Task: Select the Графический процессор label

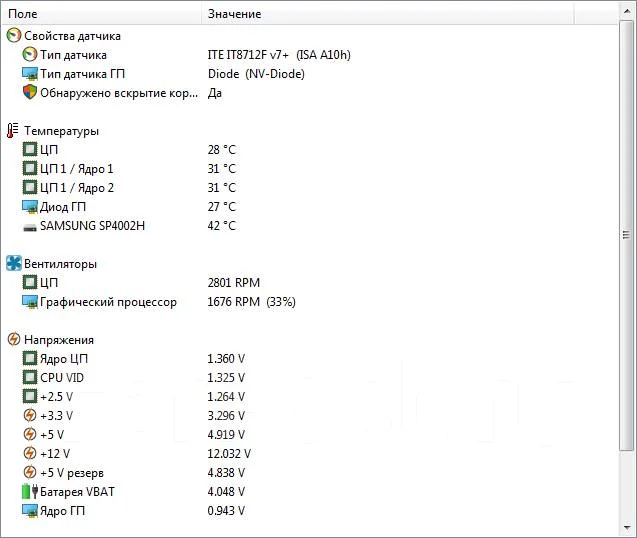Action: tap(108, 302)
